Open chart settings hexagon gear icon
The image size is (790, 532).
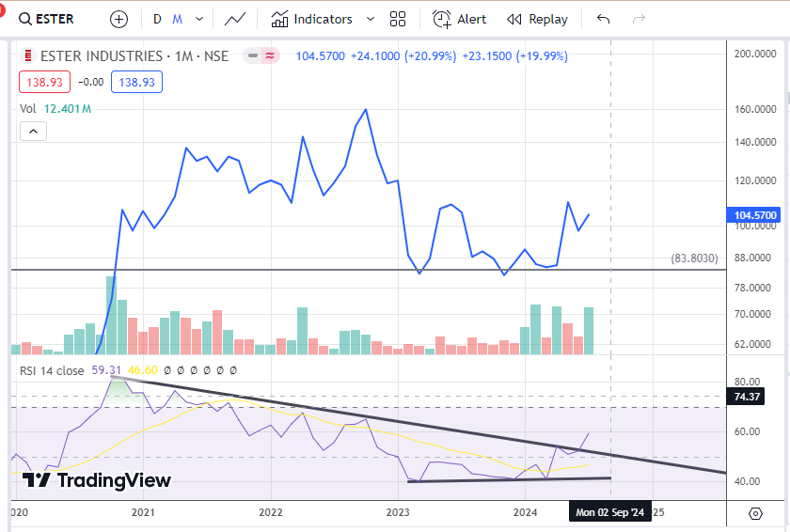pyautogui.click(x=755, y=513)
